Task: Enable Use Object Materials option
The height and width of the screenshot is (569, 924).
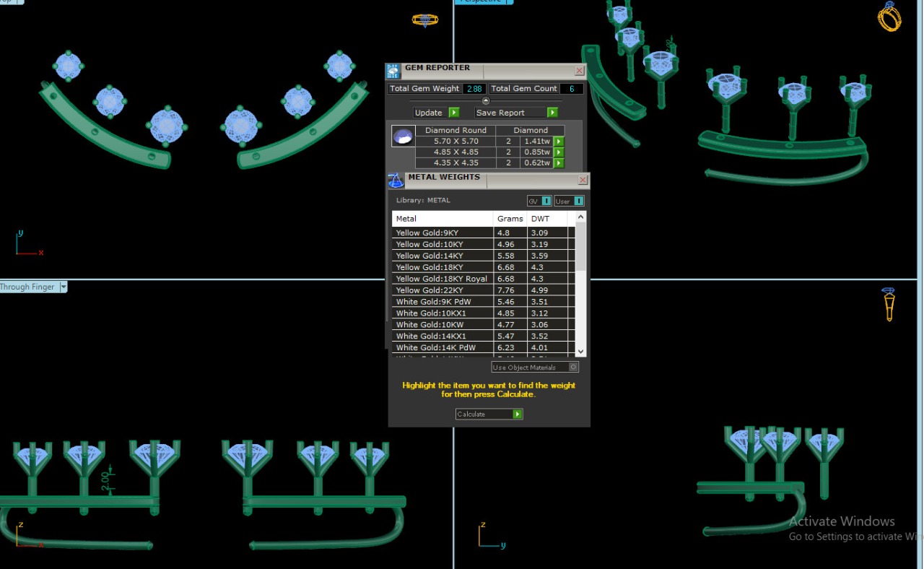Action: 573,367
